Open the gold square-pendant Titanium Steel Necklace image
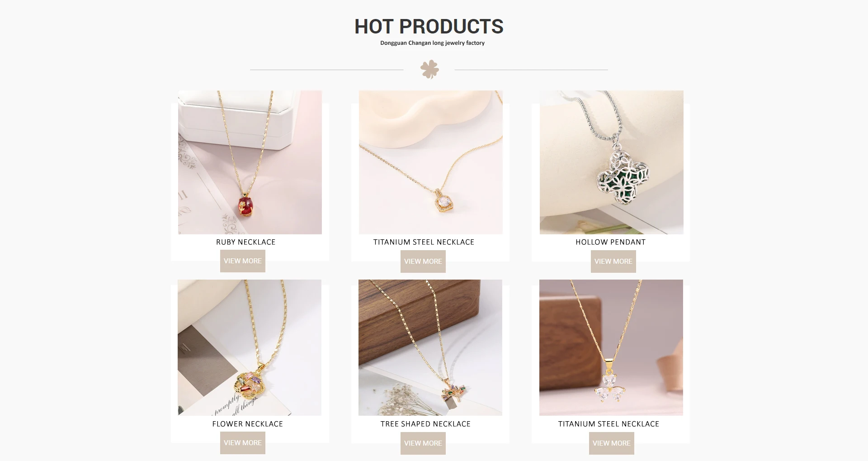This screenshot has width=868, height=461. coord(431,162)
